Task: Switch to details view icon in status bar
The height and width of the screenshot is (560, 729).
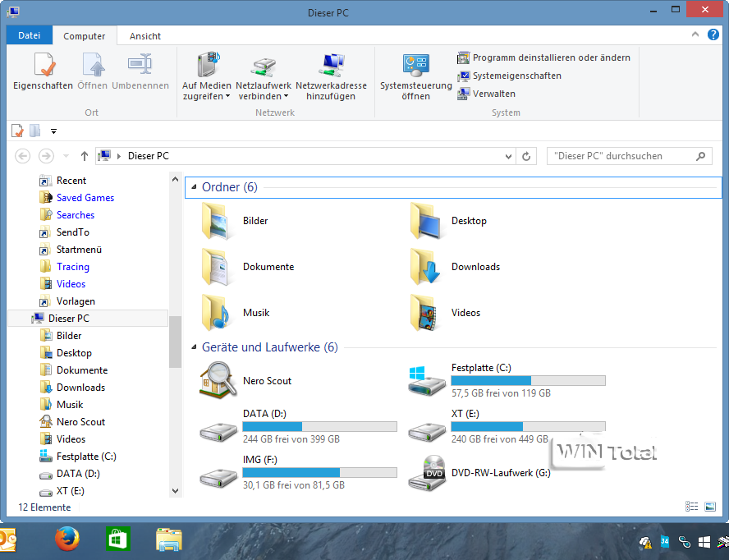Action: tap(691, 507)
